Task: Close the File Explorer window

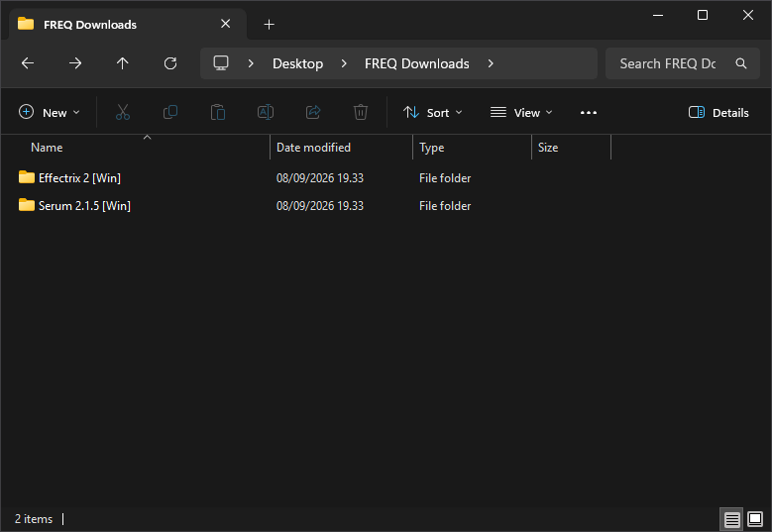Action: (x=748, y=15)
